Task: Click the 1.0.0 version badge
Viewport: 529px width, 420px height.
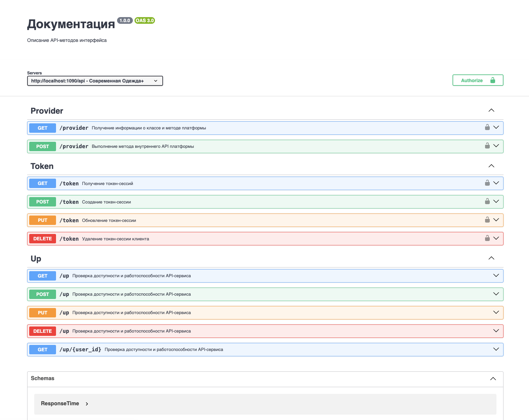Action: tap(125, 20)
